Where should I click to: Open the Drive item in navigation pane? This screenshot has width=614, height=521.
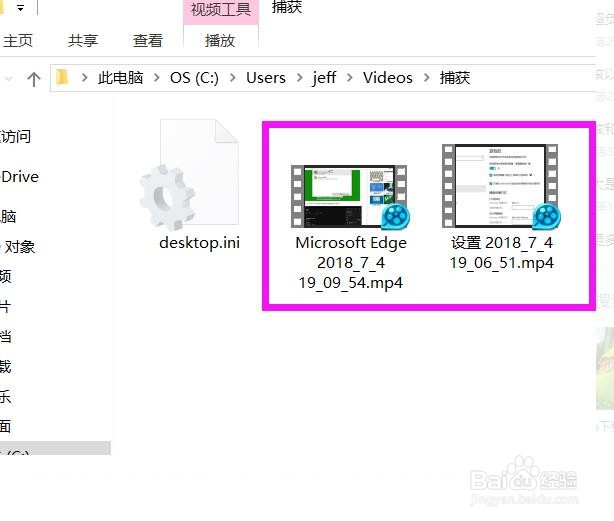(x=20, y=177)
